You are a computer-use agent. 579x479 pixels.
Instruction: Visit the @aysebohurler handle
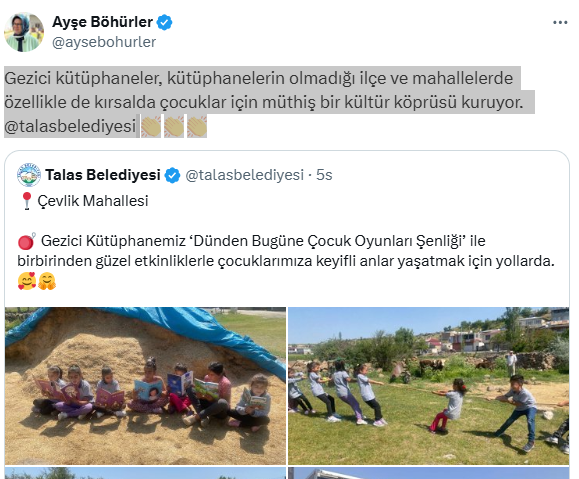(x=104, y=42)
